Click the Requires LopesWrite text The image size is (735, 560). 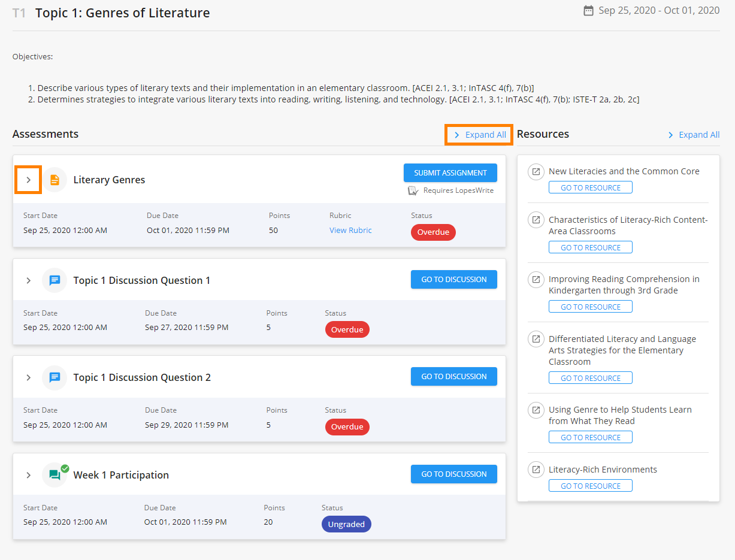[458, 190]
